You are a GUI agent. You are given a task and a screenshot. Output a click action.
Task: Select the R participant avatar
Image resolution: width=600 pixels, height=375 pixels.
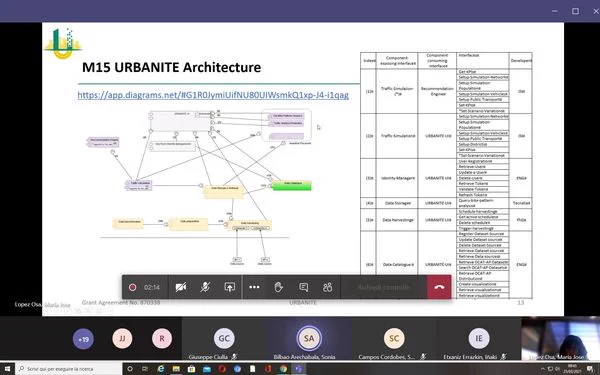point(162,339)
